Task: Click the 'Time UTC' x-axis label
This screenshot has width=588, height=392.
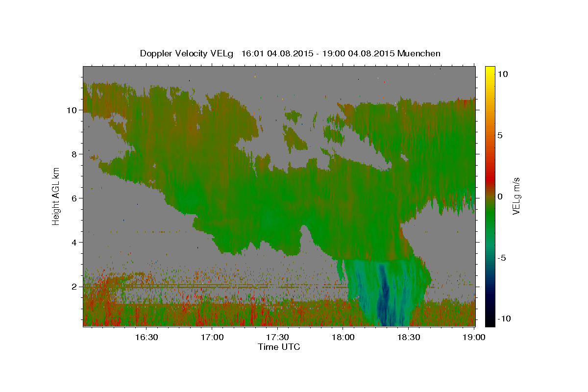Action: [279, 347]
